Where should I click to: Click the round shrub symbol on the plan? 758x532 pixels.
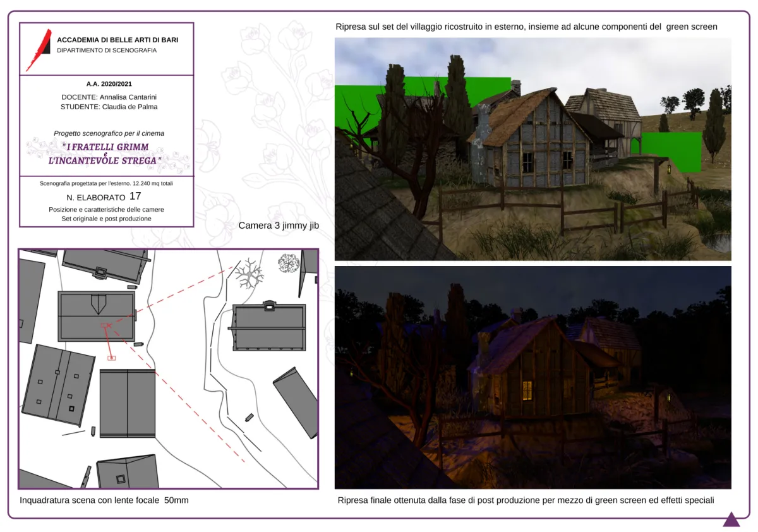[x=288, y=263]
